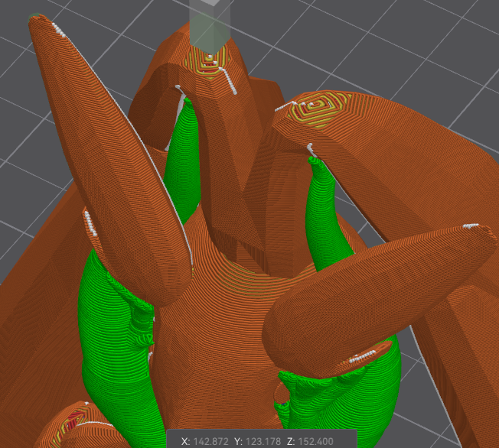This screenshot has height=448, width=499.
Task: Click the X: 142.872 coordinate readout
Action: tap(204, 441)
